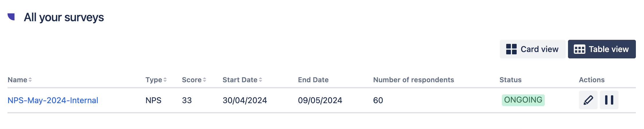644x129 pixels.
Task: Open the NPS-May-2024-Internal survey link
Action: (x=53, y=100)
